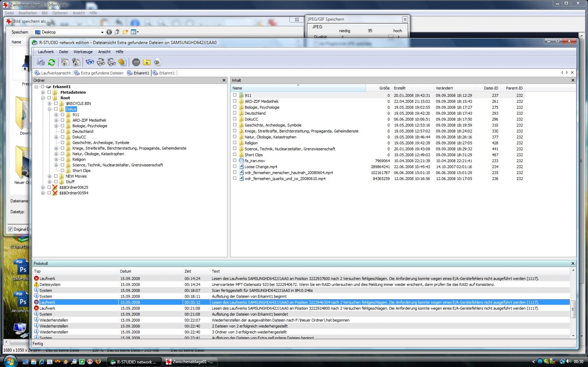588x367 pixels.
Task: Click the eye preview document icon
Action: coord(157,62)
